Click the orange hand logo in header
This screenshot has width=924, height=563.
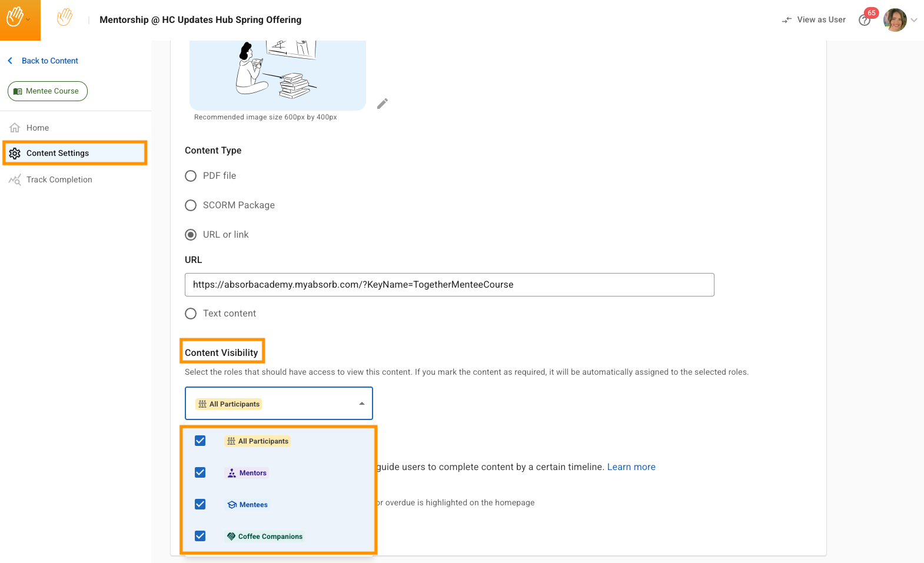point(65,18)
